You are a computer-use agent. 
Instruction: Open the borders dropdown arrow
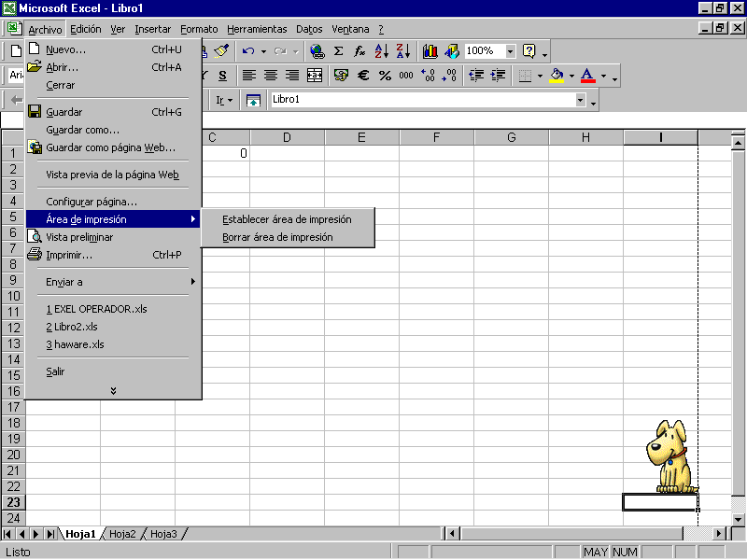point(540,75)
